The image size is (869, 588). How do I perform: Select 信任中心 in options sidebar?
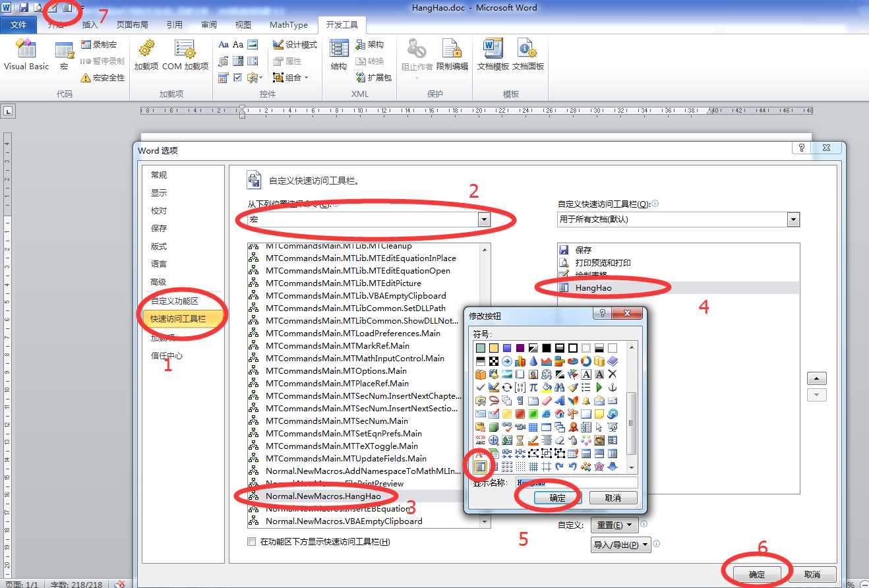[167, 356]
